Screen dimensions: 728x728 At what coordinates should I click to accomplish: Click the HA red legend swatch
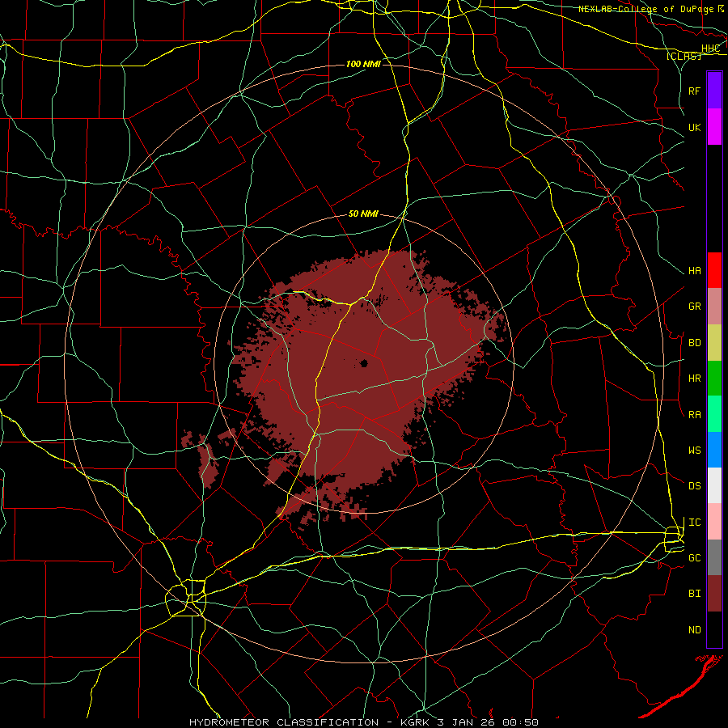coord(714,270)
